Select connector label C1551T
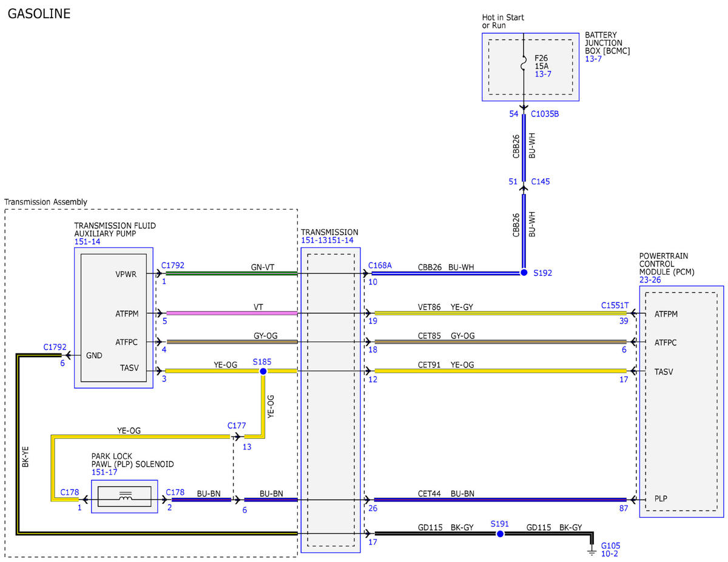Viewport: 728px width, 562px height. [615, 305]
